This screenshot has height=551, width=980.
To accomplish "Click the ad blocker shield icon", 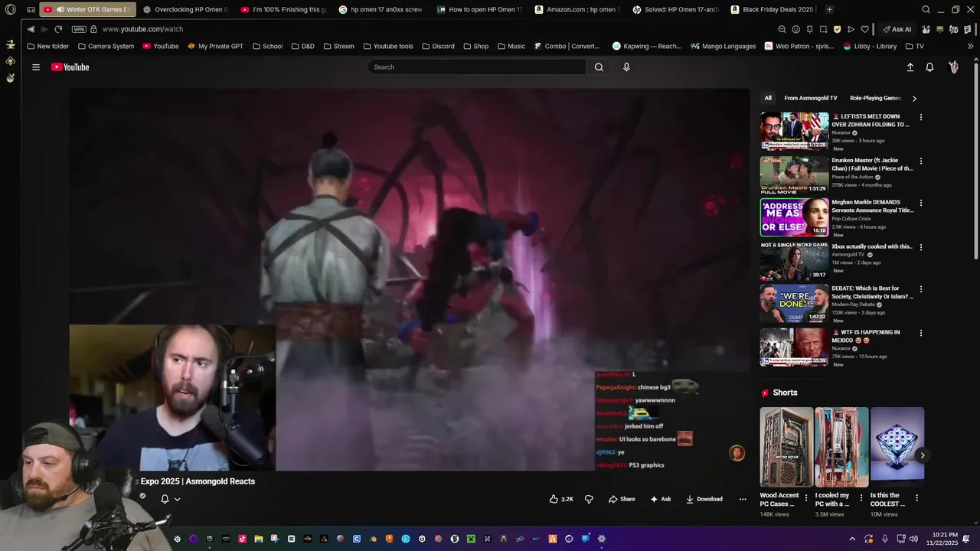I will tap(837, 29).
